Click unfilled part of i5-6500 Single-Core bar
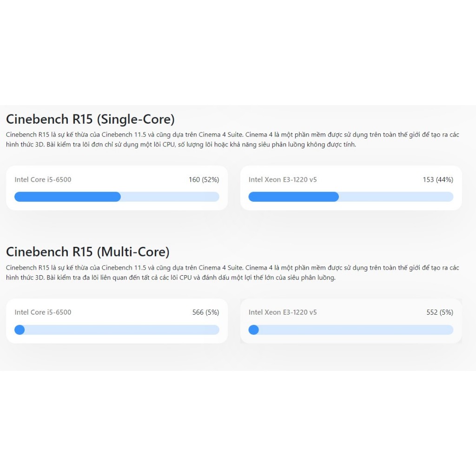 pyautogui.click(x=170, y=197)
